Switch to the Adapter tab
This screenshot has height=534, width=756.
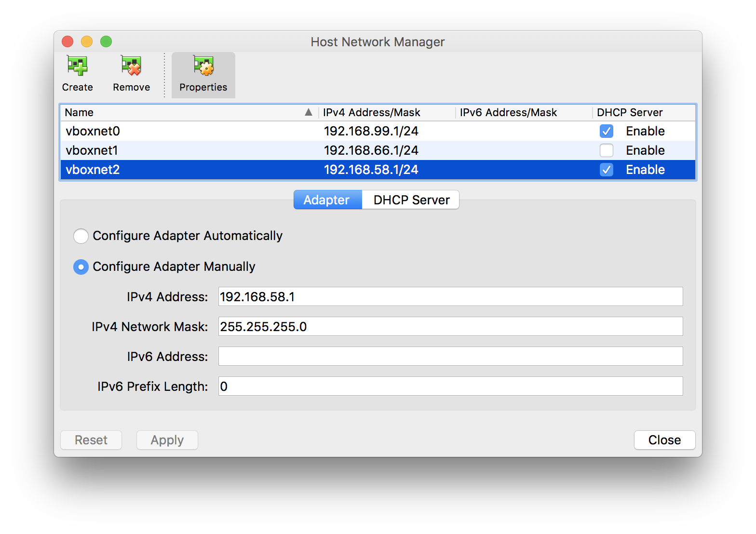[x=328, y=200]
